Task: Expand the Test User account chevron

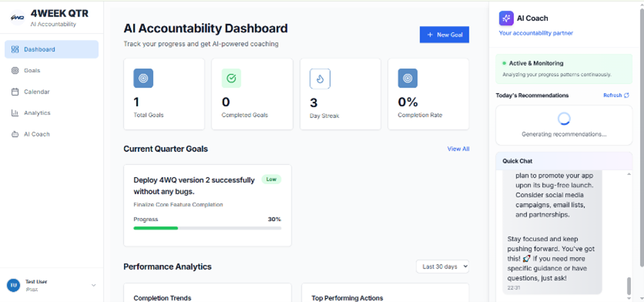Action: tap(93, 285)
